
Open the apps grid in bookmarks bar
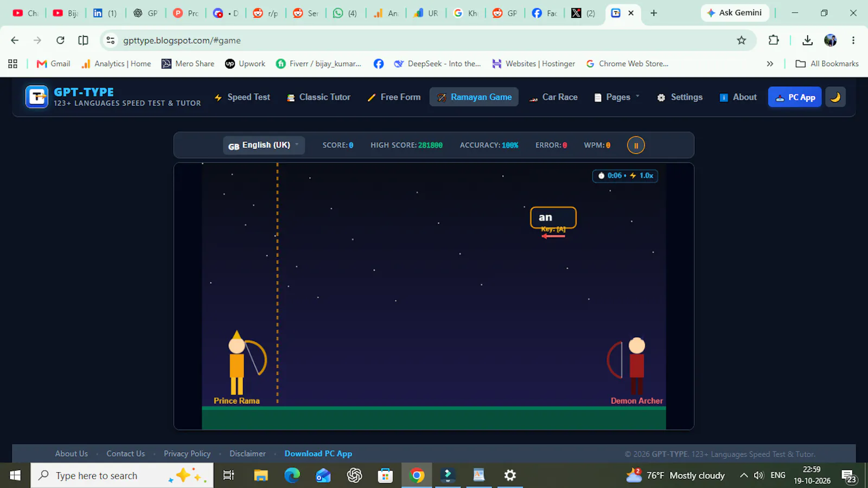pos(13,64)
